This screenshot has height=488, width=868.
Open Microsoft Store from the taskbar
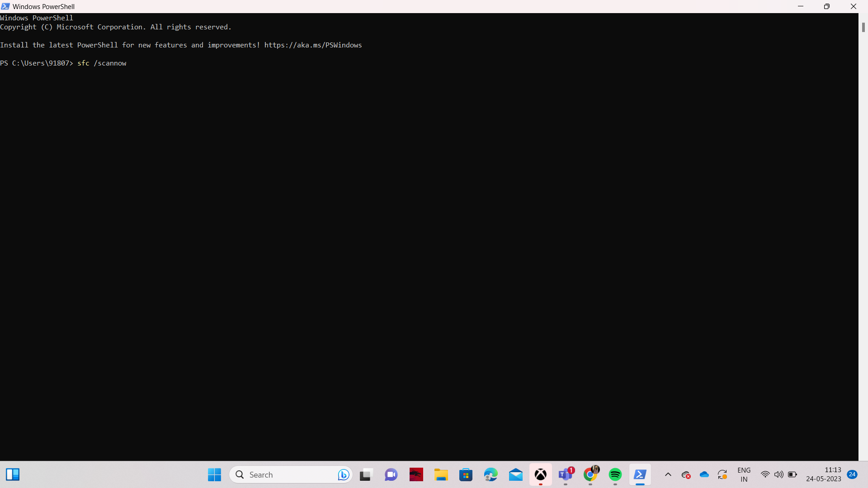pyautogui.click(x=466, y=474)
